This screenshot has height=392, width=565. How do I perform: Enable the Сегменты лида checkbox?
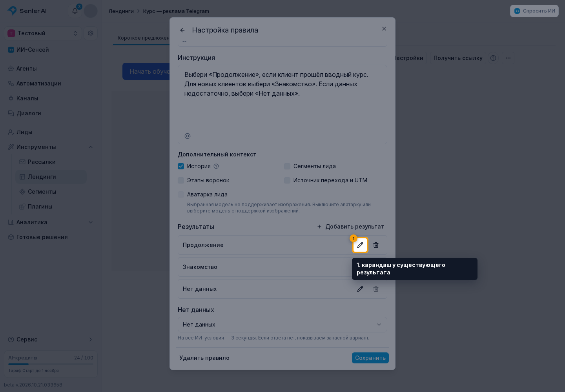click(287, 166)
